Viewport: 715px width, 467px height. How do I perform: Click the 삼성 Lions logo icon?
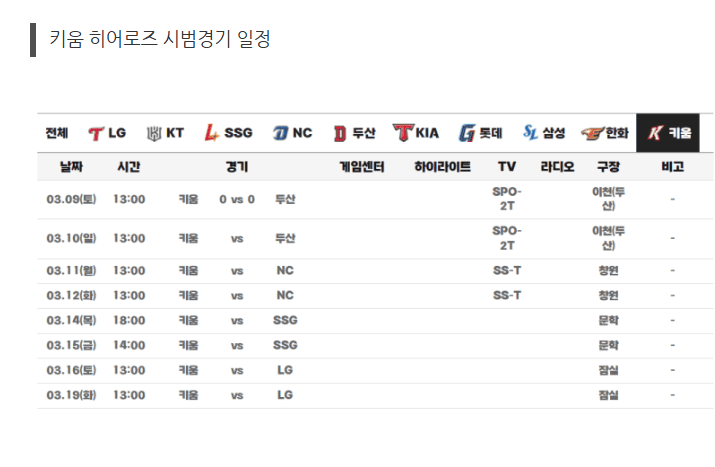coord(530,132)
